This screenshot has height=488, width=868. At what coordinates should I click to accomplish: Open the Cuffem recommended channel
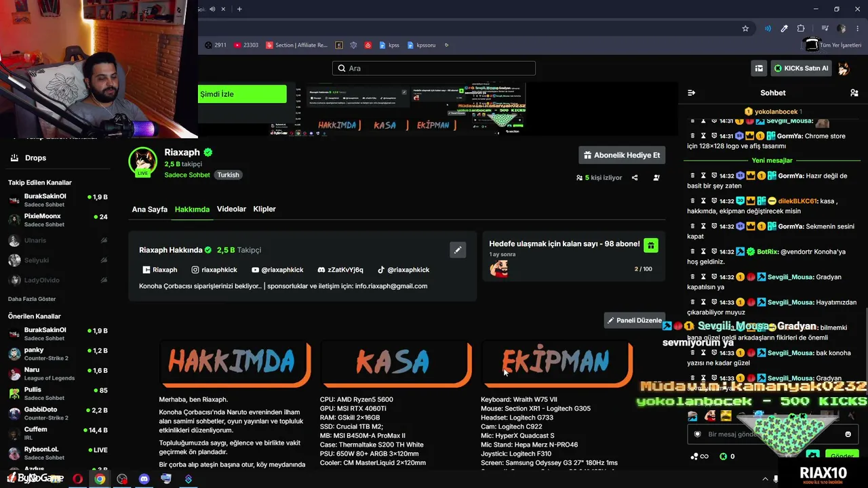(58, 434)
